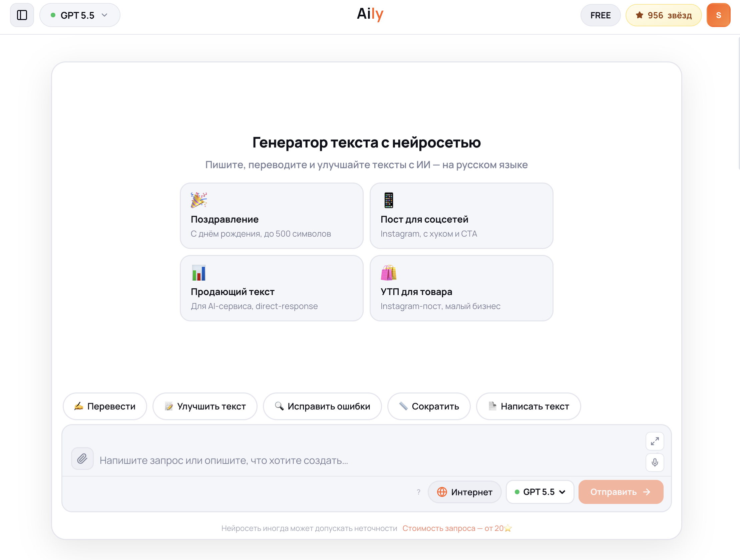Choose the Поздравление template card
Viewport: 740px width, 560px height.
coord(272,216)
